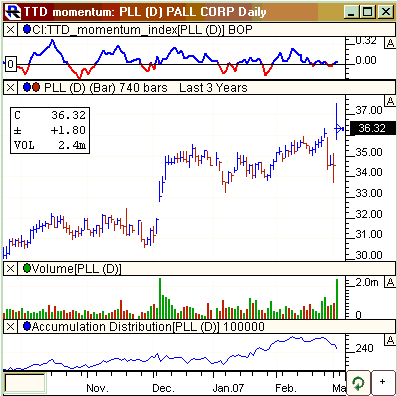Click the 'PLL (D) (Bar) 740 bars' title
Image resolution: width=397 pixels, height=396 pixels.
coord(106,88)
